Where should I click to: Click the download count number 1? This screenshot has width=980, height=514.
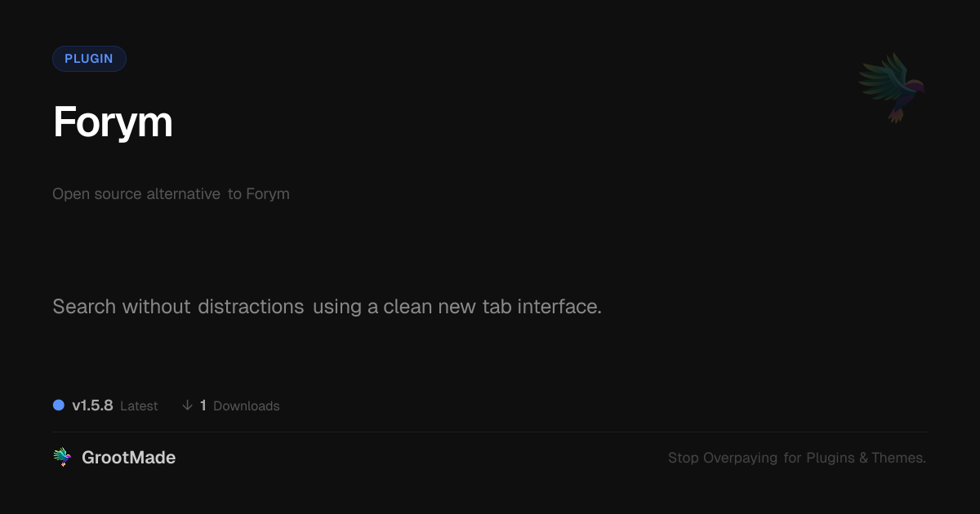(203, 405)
